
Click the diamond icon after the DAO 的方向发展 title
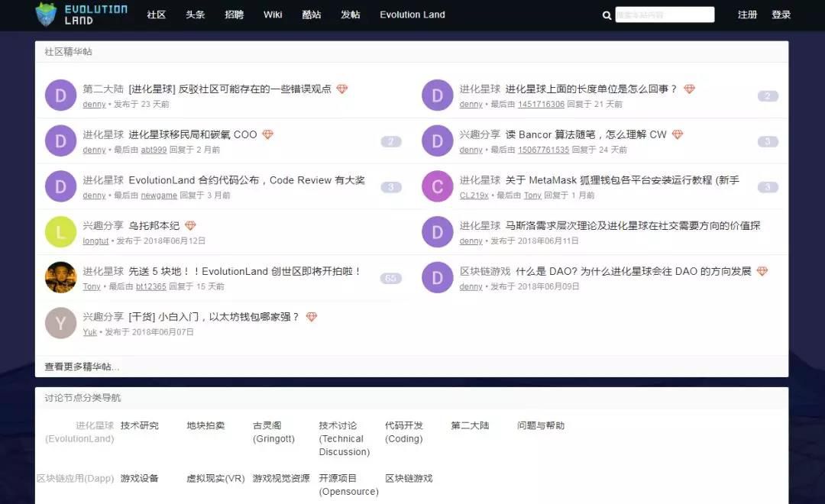pyautogui.click(x=762, y=271)
